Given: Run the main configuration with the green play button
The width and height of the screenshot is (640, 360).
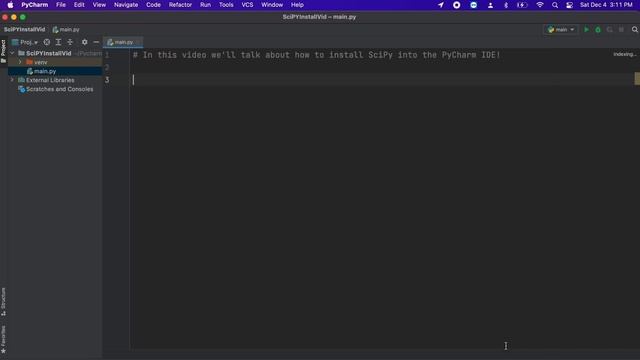Looking at the screenshot, I should click(587, 29).
